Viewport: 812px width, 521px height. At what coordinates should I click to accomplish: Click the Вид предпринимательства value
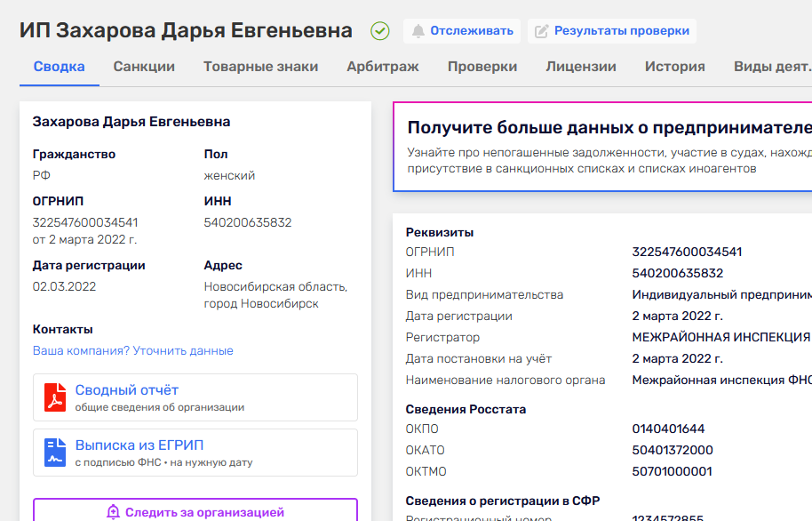coord(722,294)
